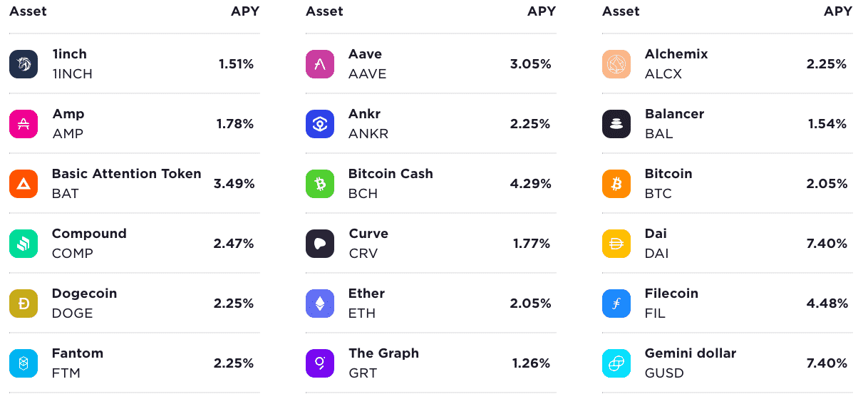Click the Dogecoin coin icon
Image resolution: width=868 pixels, height=394 pixels.
(24, 304)
